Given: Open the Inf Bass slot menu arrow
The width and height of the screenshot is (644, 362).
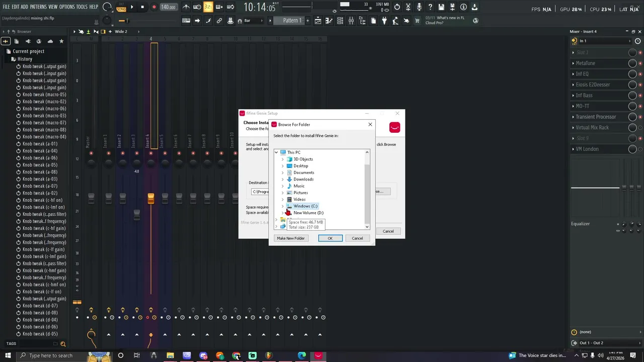Looking at the screenshot, I should pos(573,96).
